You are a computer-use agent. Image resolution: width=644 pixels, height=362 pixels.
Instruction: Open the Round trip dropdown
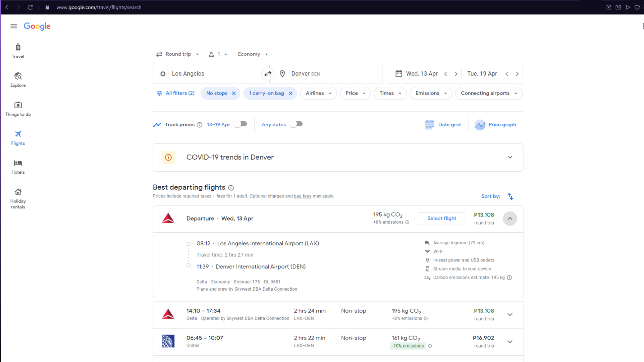click(x=178, y=54)
